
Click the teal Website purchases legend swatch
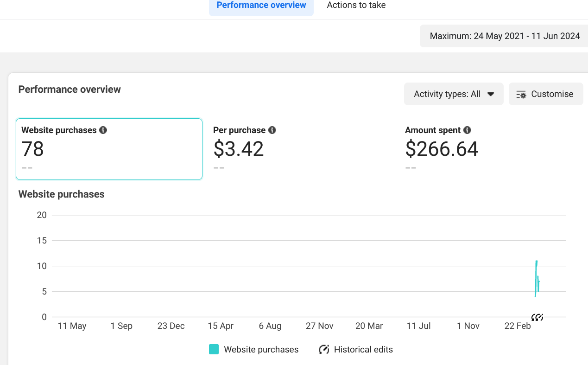214,350
